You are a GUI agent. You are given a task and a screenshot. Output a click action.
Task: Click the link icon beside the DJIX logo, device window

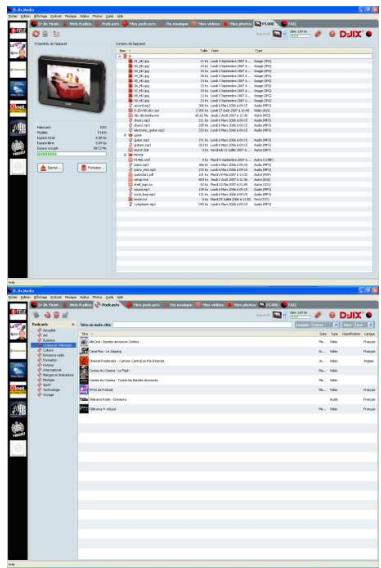tap(318, 34)
